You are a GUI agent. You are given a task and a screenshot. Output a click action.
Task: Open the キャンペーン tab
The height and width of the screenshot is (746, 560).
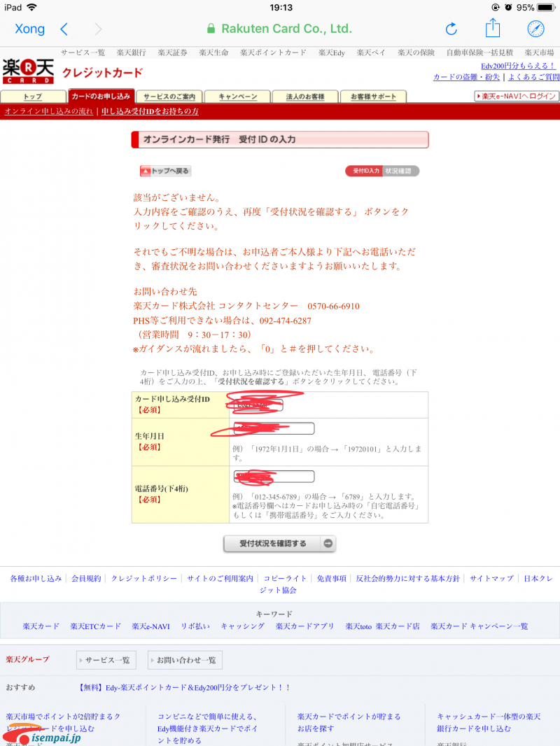[237, 97]
